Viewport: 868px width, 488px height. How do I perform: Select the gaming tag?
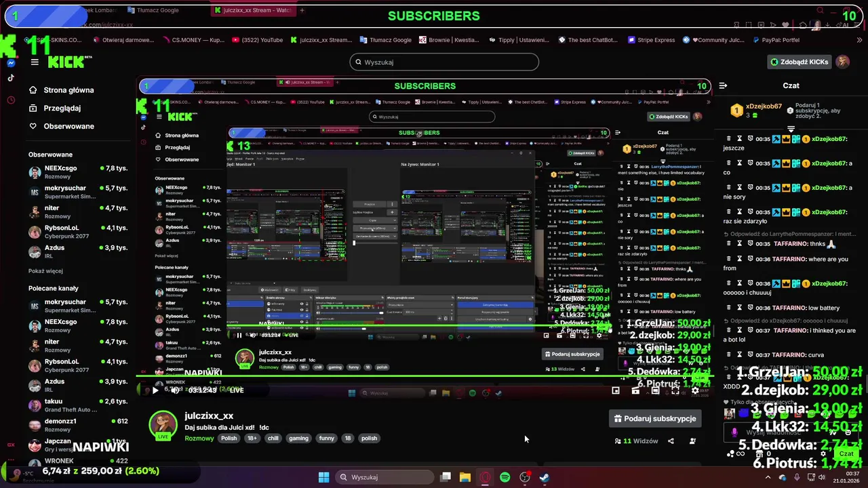[298, 438]
